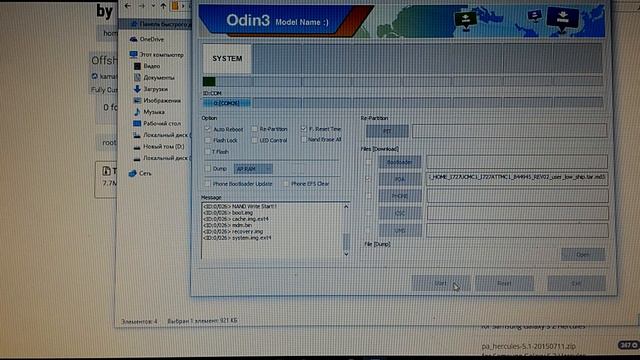640x360 pixels.
Task: Toggle LED Control checkbox
Action: (254, 140)
